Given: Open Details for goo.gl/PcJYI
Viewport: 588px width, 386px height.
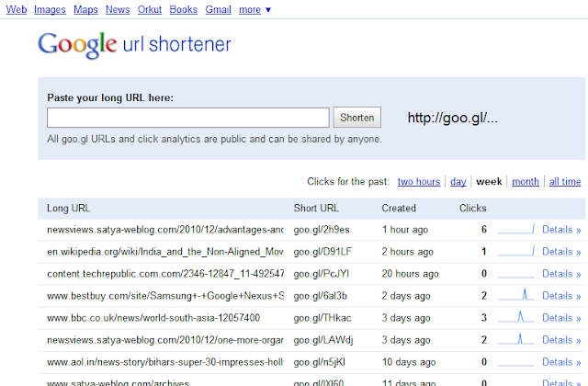Looking at the screenshot, I should tap(561, 274).
